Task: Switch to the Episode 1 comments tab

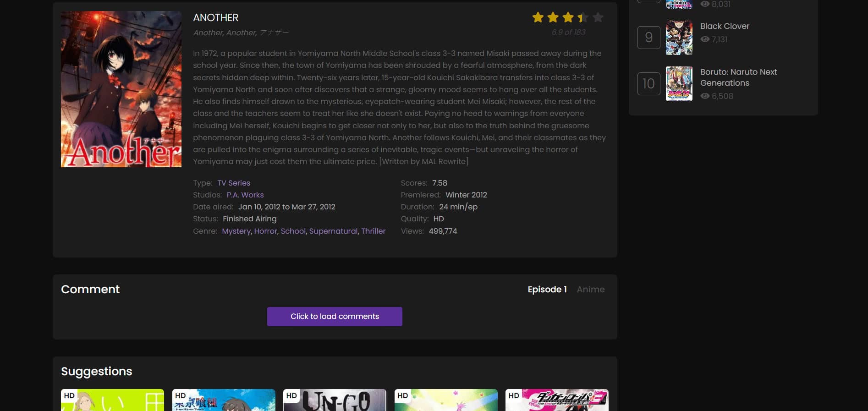Action: point(547,289)
